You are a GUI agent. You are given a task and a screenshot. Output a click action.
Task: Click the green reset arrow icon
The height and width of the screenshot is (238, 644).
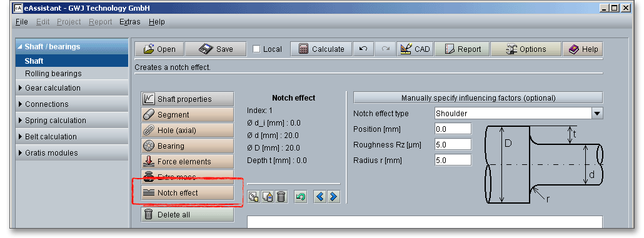coord(301,197)
